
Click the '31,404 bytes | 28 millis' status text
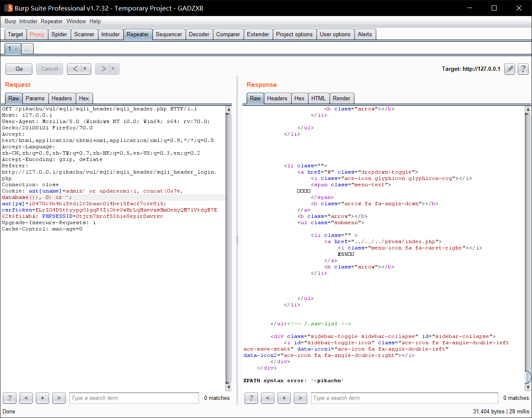click(x=501, y=411)
